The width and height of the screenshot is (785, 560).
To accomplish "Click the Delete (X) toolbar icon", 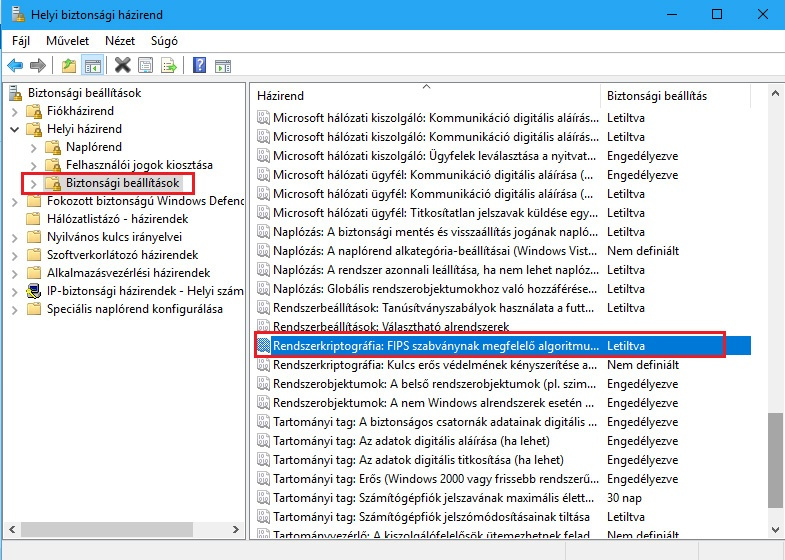I will pyautogui.click(x=123, y=66).
